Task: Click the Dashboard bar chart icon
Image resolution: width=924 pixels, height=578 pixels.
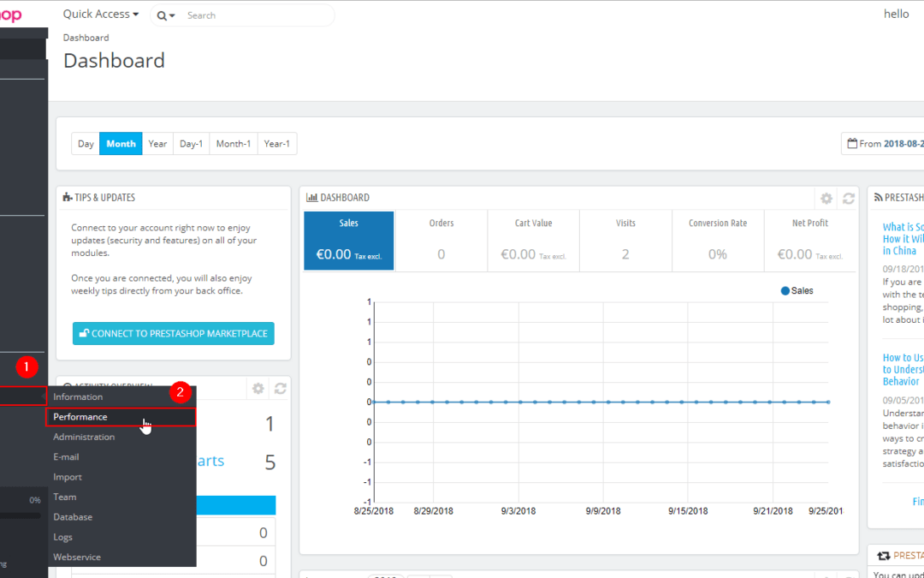Action: (311, 198)
